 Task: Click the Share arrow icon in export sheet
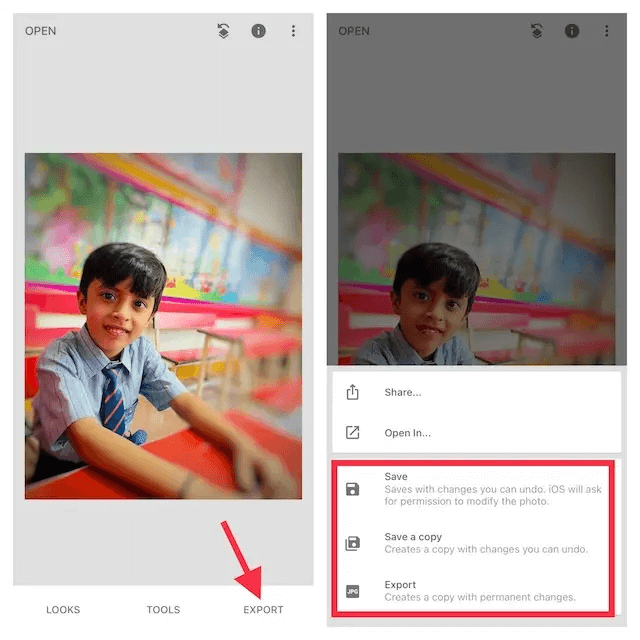352,392
